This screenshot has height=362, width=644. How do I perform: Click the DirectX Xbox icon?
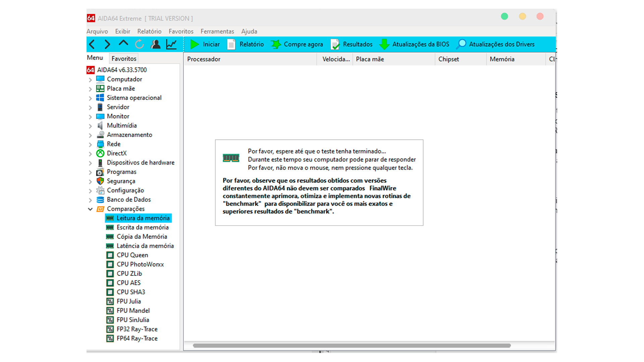click(x=100, y=153)
